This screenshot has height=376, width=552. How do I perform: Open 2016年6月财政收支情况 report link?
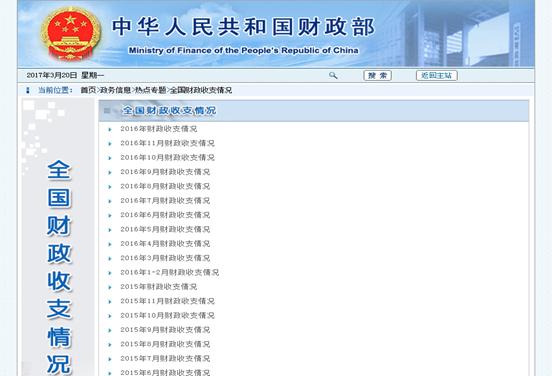point(165,215)
